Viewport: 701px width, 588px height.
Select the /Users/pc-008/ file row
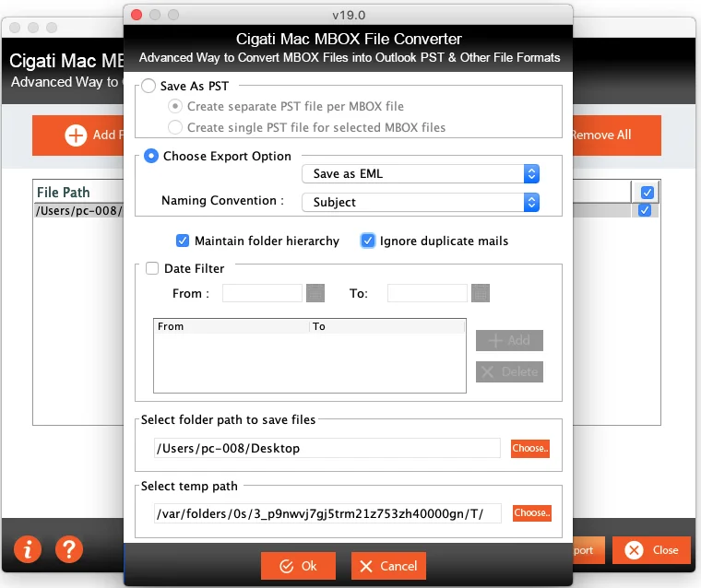click(x=79, y=210)
